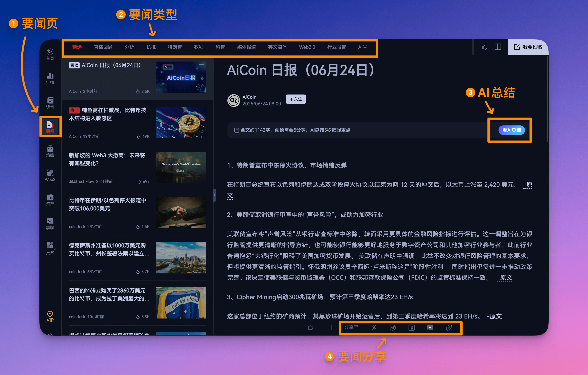Open the Singapore's Web3 Exodus thumbnail

click(181, 167)
